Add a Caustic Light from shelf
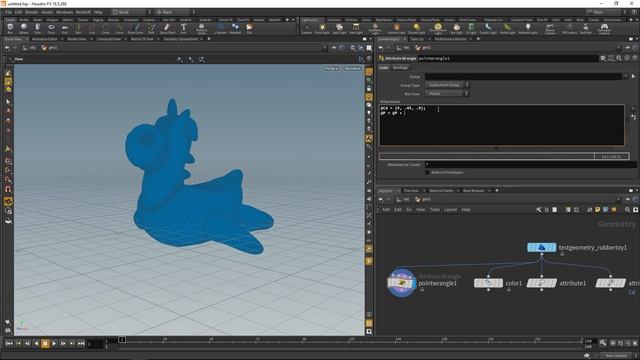Screen dimensions: 640x360 [x=488, y=29]
